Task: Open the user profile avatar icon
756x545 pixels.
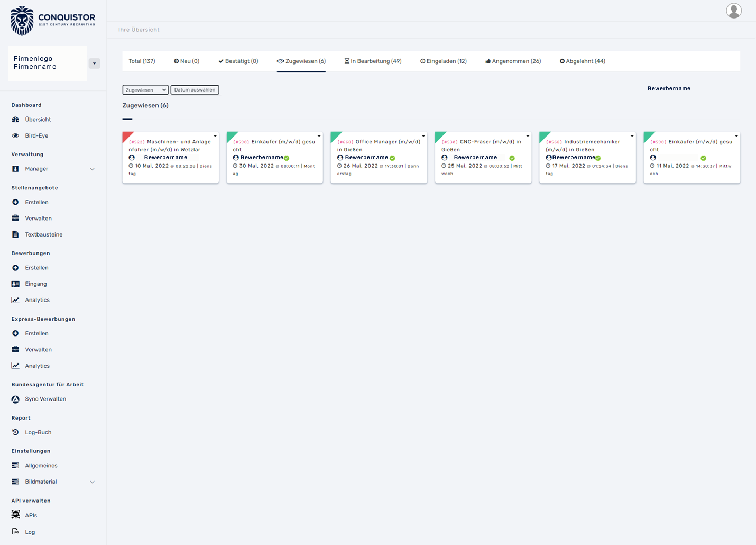Action: (734, 11)
